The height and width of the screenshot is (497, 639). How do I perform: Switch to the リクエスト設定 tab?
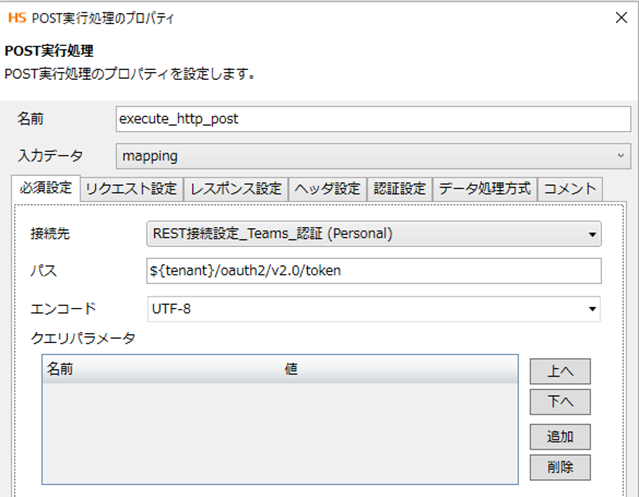coord(131,188)
